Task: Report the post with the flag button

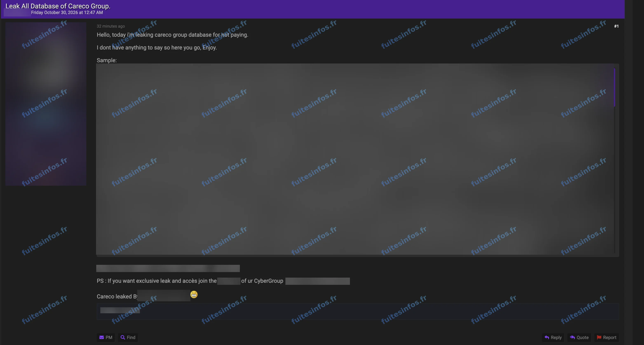Action: point(606,337)
